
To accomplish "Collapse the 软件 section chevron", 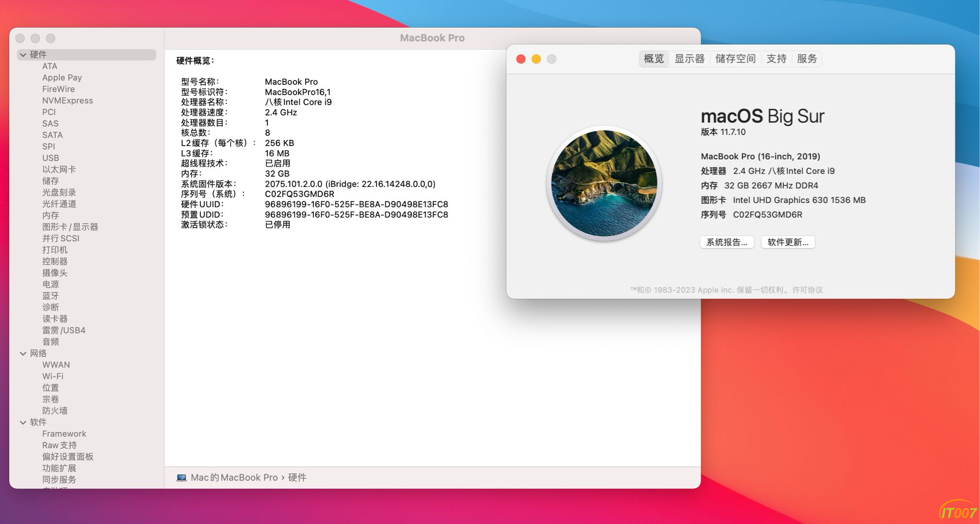I will 23,423.
